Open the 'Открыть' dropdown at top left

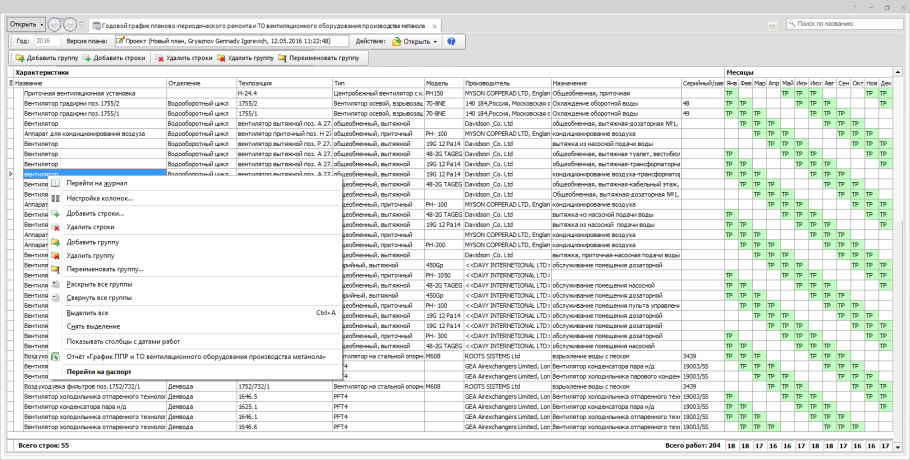27,24
